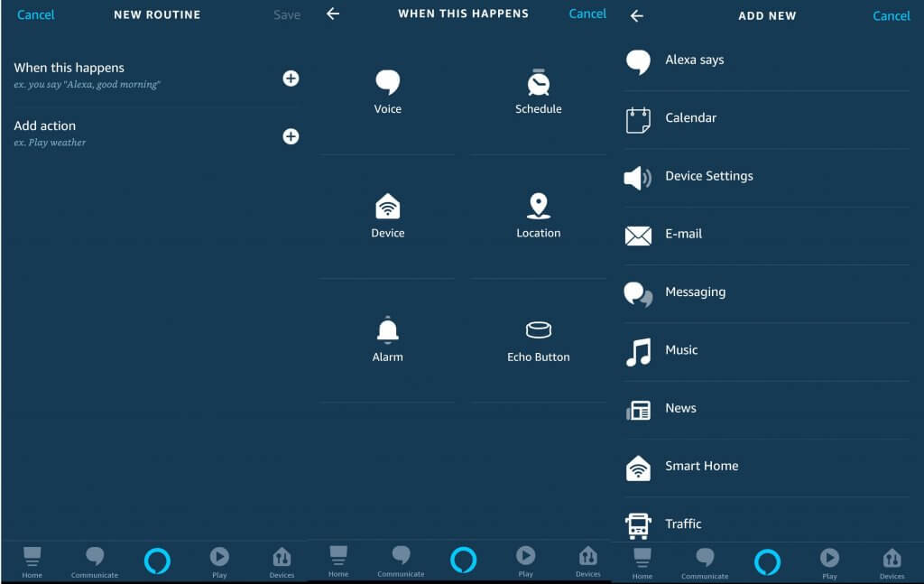Cancel the New Routine screen
Image resolution: width=924 pixels, height=584 pixels.
(35, 14)
